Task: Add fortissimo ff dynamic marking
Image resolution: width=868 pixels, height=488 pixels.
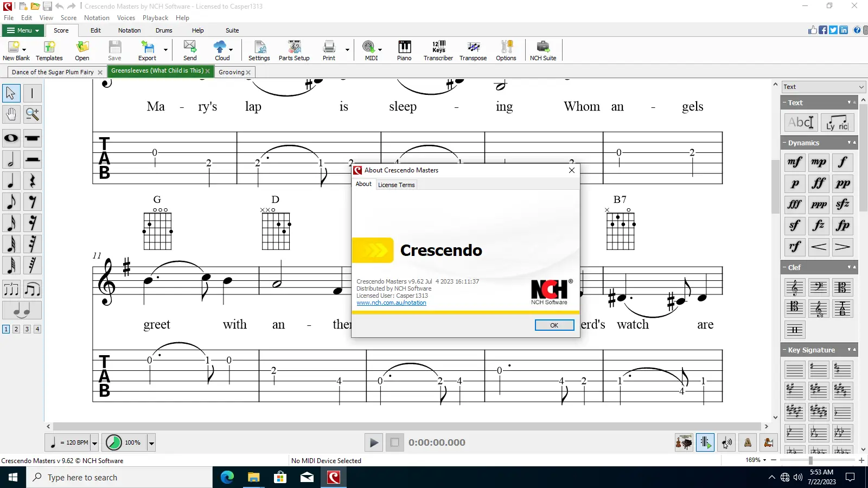Action: pyautogui.click(x=819, y=183)
